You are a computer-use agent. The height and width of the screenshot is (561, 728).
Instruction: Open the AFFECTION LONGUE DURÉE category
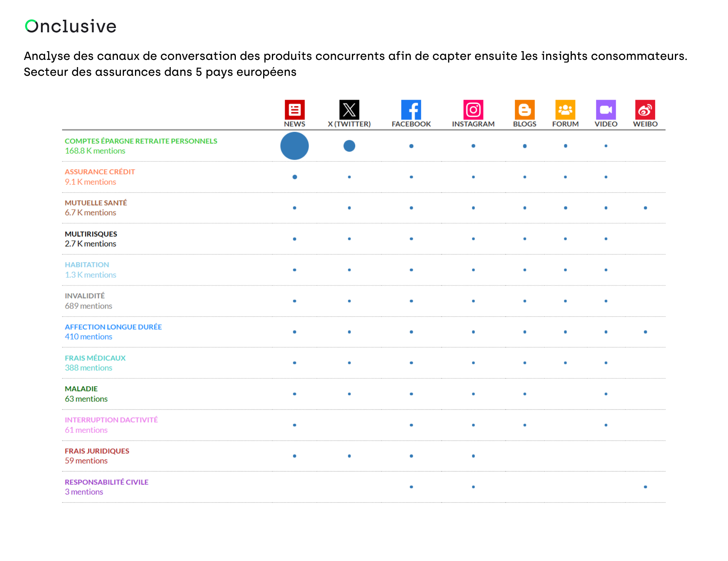(113, 327)
